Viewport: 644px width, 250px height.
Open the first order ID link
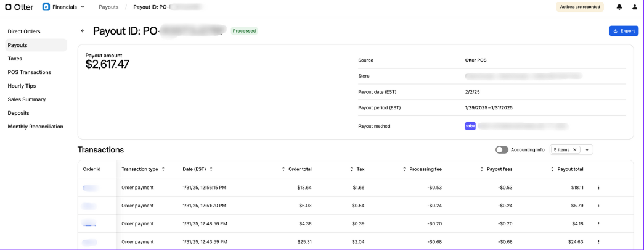[91, 187]
